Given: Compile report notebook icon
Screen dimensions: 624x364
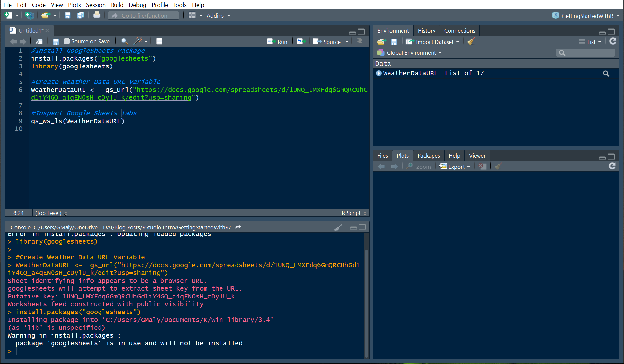Looking at the screenshot, I should (x=159, y=41).
